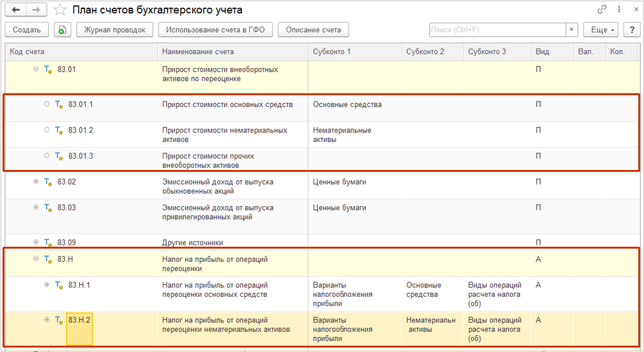Click the back navigation arrow
Screen dimensions: 644x352
pyautogui.click(x=15, y=10)
